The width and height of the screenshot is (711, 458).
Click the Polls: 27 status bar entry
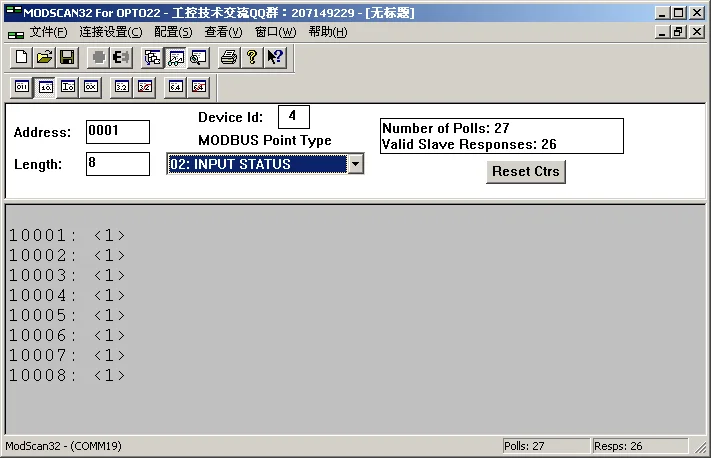tap(546, 446)
